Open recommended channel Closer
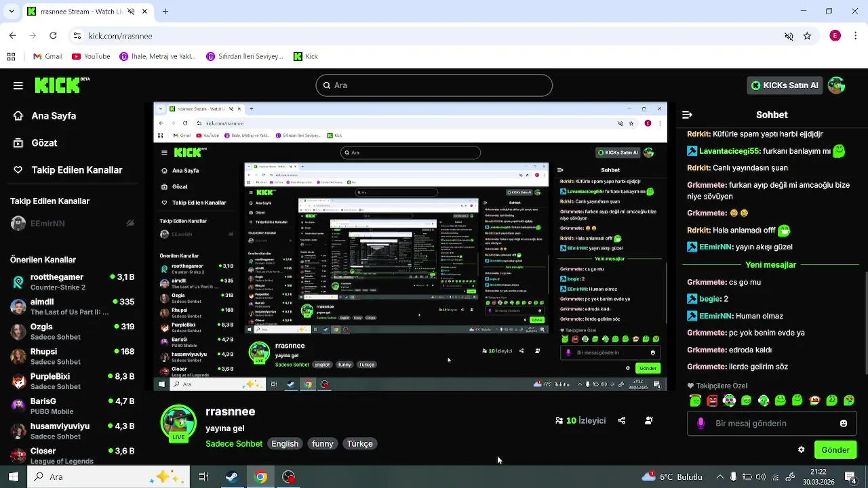 pos(72,455)
